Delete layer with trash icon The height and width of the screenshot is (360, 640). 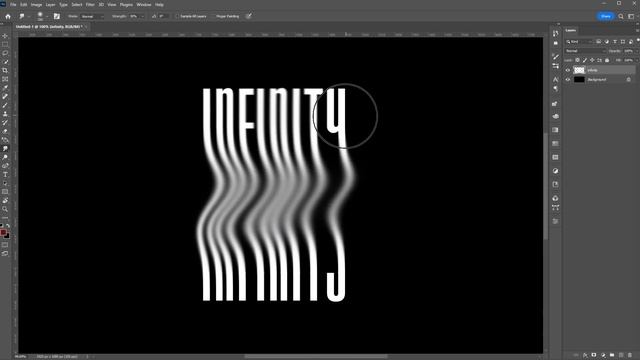tap(630, 355)
